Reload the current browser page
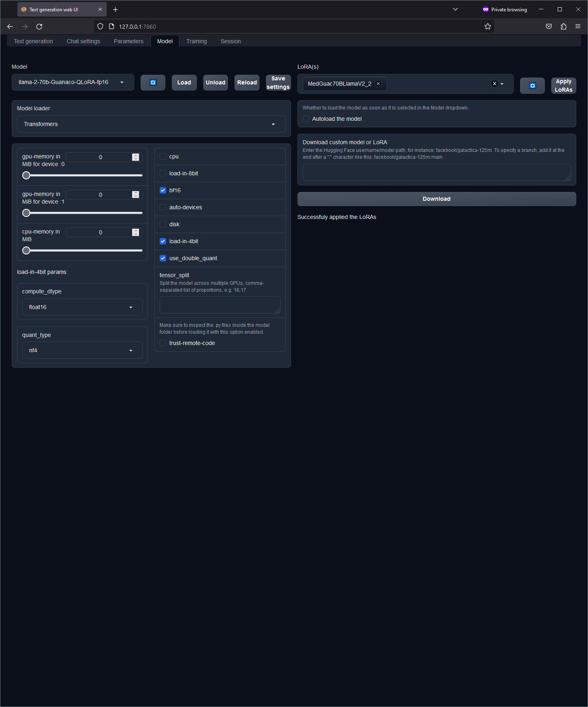This screenshot has width=588, height=707. pyautogui.click(x=39, y=27)
